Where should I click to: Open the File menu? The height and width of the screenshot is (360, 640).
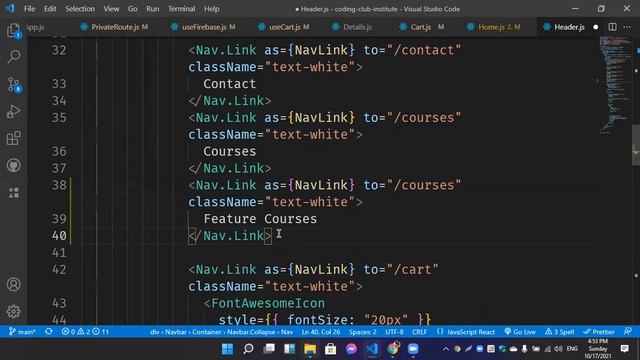point(29,9)
